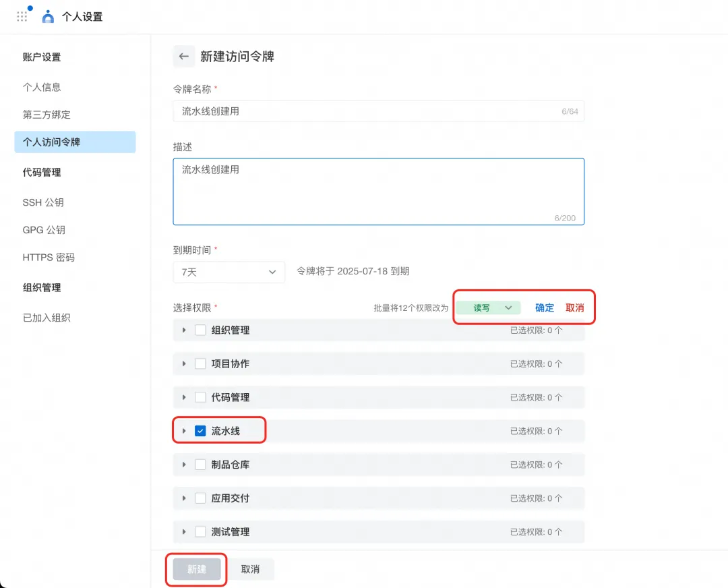Focus the 令牌名称 input field
The width and height of the screenshot is (728, 588).
378,111
